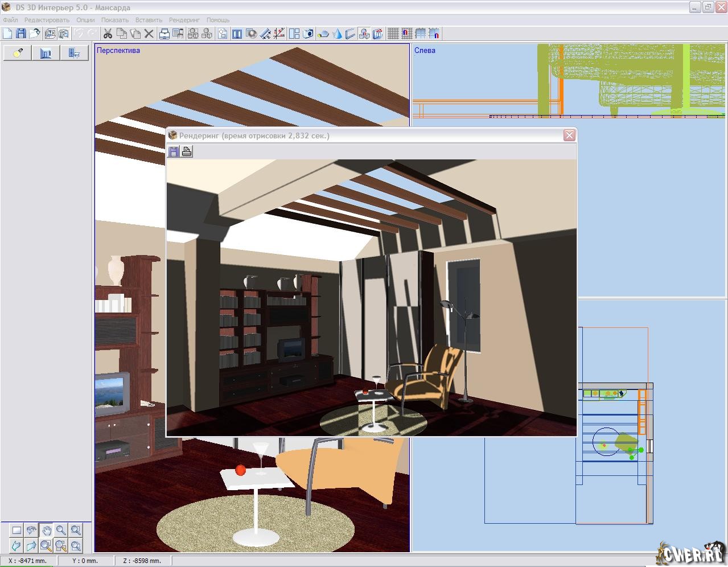Click the Delete X icon in toolbar

click(149, 34)
